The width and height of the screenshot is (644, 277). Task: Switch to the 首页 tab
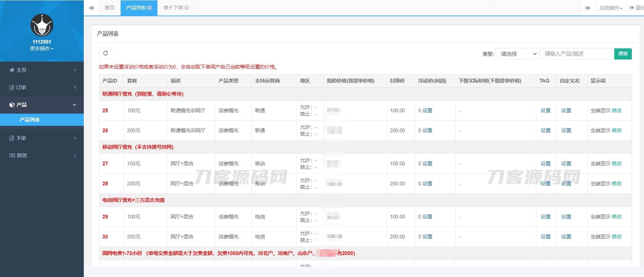click(x=109, y=8)
